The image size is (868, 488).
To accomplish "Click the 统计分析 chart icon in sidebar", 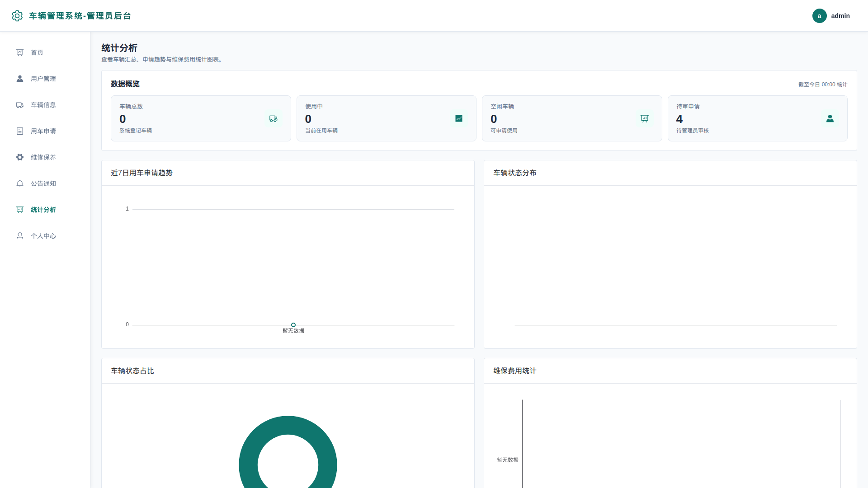I will tap(20, 210).
